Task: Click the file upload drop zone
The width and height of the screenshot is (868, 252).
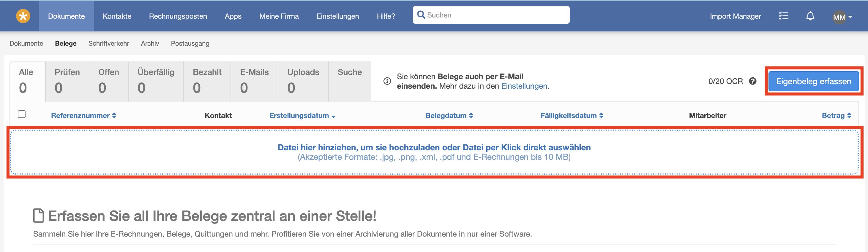Action: tap(434, 152)
